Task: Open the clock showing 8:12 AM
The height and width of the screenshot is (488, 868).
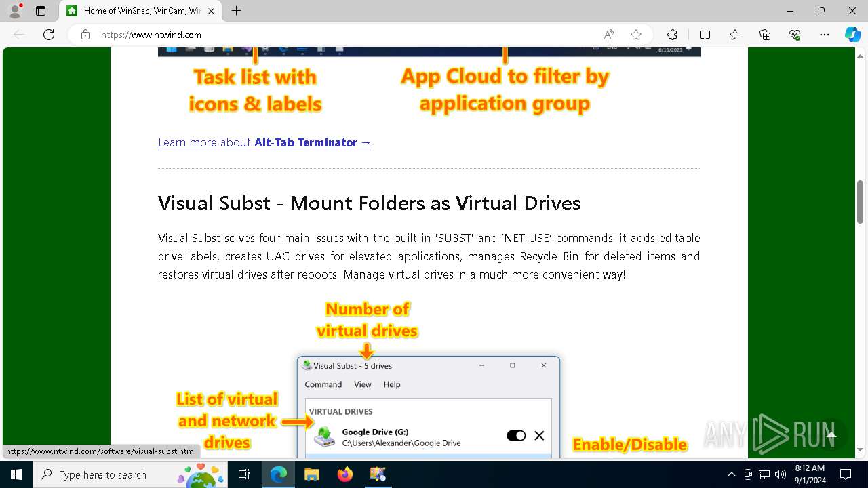Action: 810,474
